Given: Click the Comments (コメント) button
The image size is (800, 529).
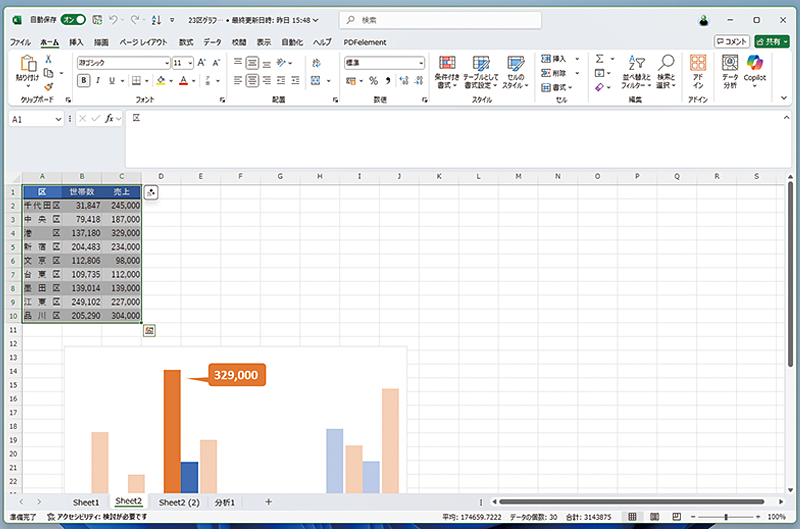Looking at the screenshot, I should point(731,41).
